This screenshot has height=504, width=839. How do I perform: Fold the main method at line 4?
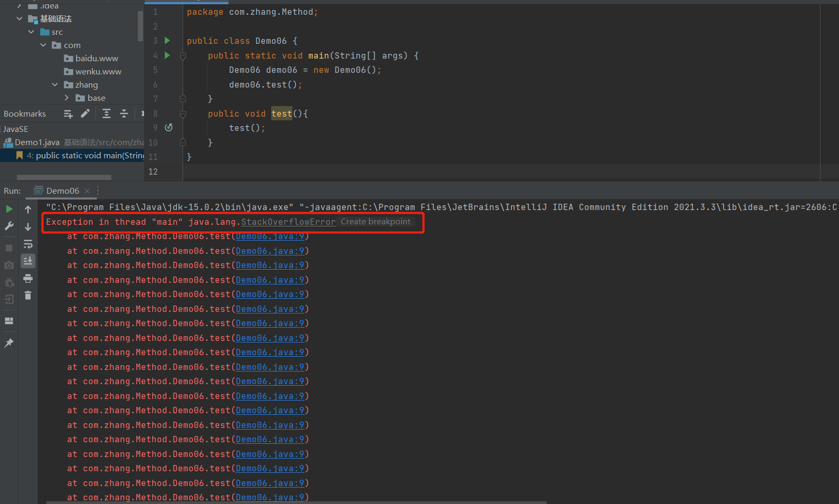click(183, 56)
